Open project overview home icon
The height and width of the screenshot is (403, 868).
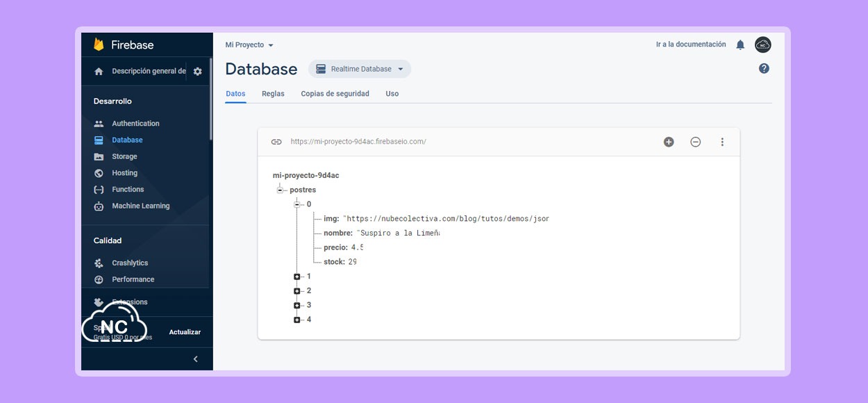99,71
